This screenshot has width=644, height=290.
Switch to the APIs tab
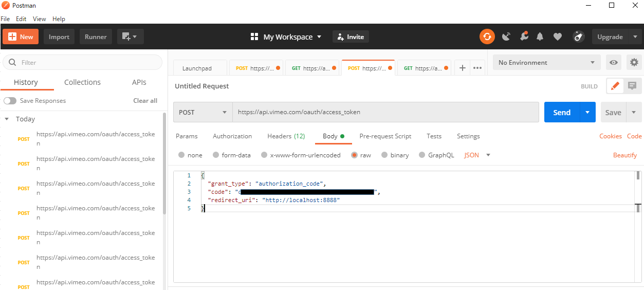[x=139, y=82]
